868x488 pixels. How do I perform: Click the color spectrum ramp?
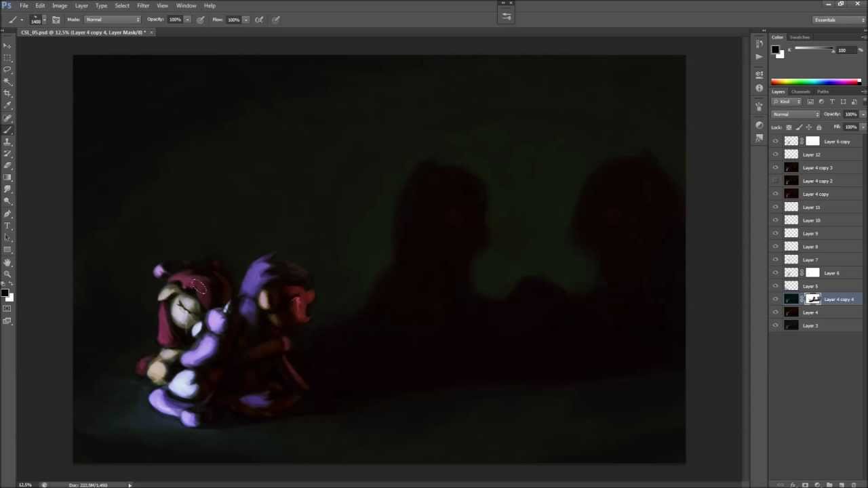(x=815, y=82)
